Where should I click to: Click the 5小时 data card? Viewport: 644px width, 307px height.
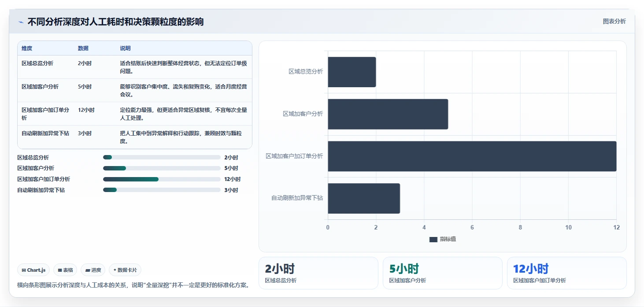[443, 273]
